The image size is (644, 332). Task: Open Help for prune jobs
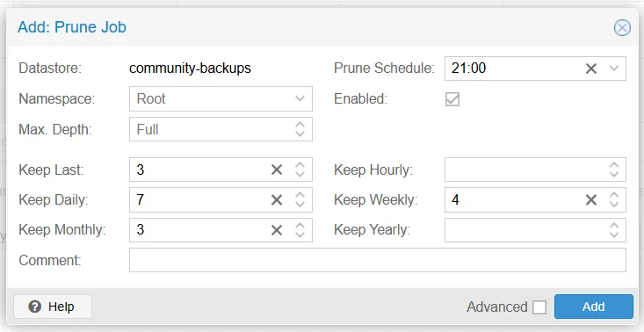(53, 307)
